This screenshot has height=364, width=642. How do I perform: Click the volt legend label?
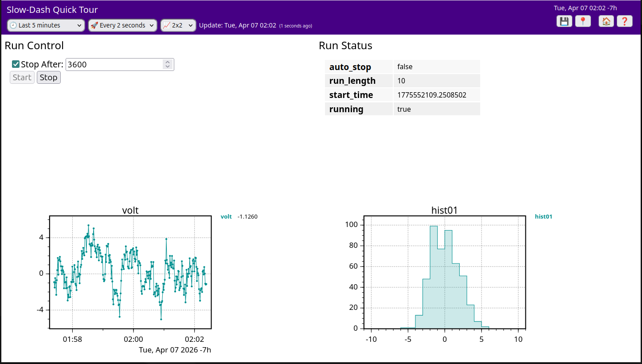pos(226,217)
